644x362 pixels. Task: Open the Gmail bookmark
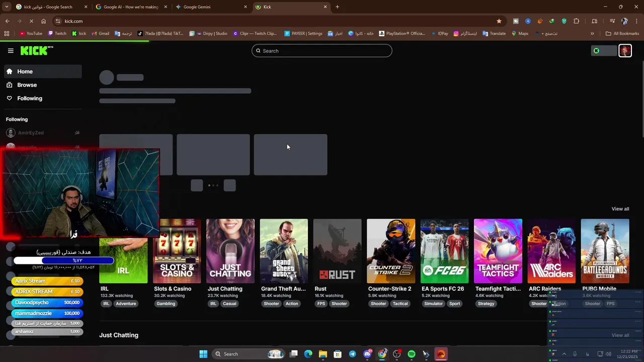tap(100, 34)
